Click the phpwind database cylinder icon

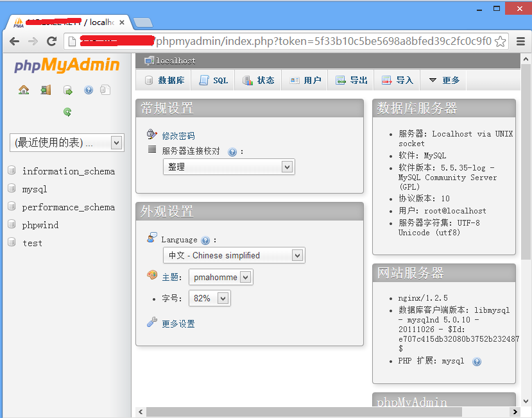tap(12, 224)
